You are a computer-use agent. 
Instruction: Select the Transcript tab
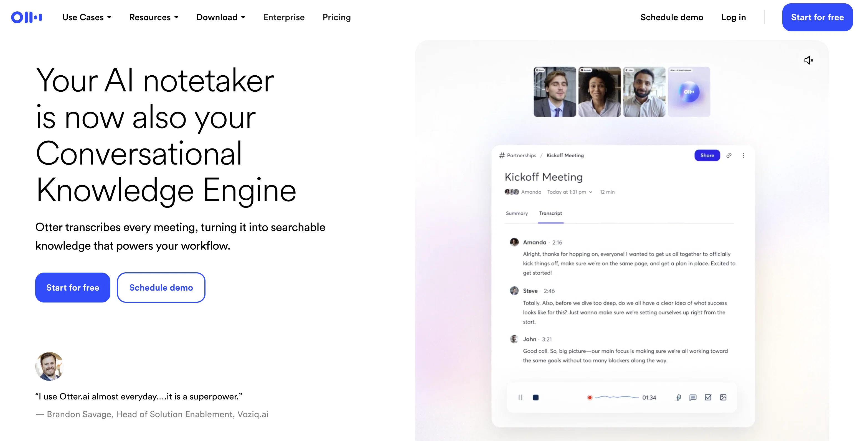click(550, 213)
